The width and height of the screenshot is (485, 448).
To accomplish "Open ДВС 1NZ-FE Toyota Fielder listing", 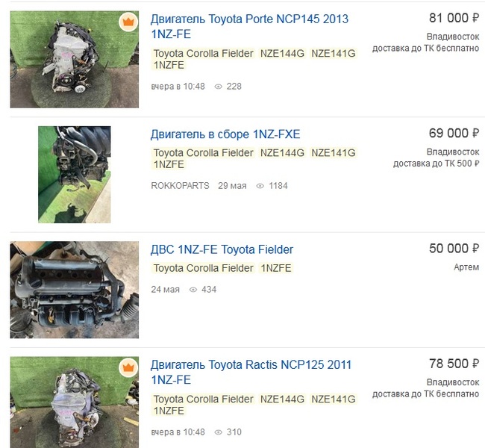I will (x=222, y=249).
